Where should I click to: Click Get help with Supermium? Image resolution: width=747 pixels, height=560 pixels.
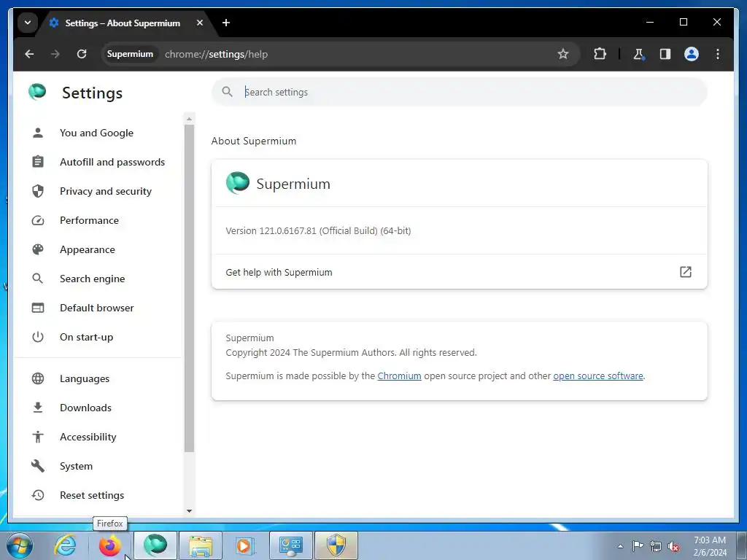pyautogui.click(x=460, y=272)
